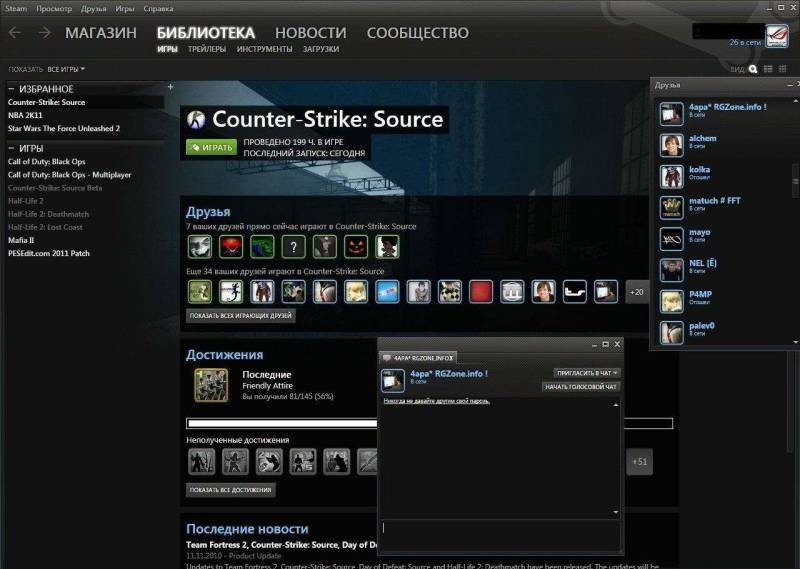This screenshot has width=800, height=569.
Task: Click НАЧАТЬ ГОЛОСОВОЙ ЧАТ button
Action: [x=581, y=387]
